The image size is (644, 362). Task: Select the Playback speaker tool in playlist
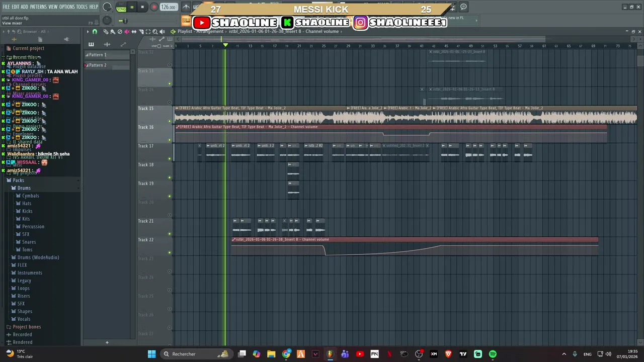pyautogui.click(x=162, y=31)
